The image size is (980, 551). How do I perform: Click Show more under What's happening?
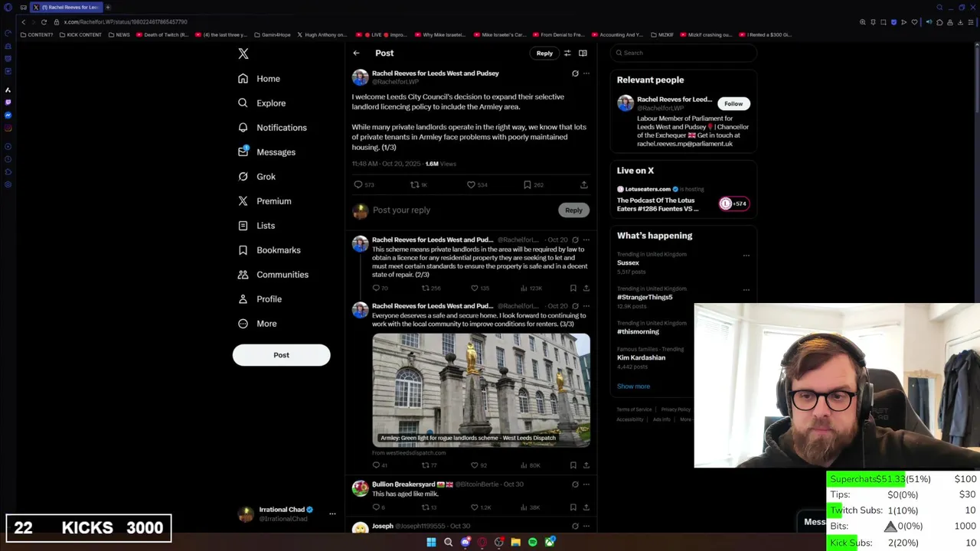coord(633,386)
